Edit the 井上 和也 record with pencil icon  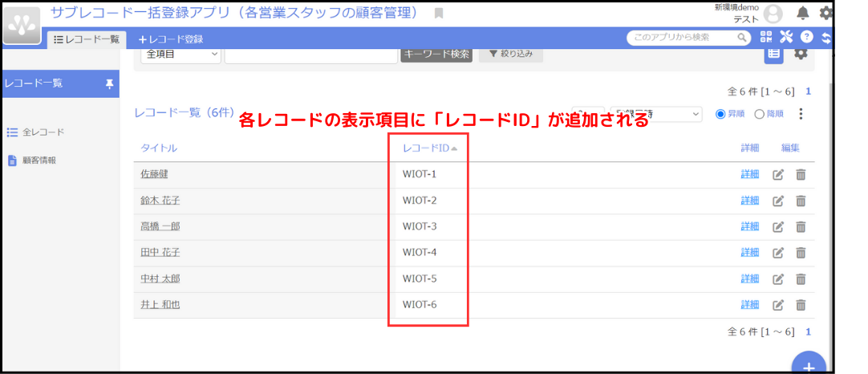tap(778, 305)
